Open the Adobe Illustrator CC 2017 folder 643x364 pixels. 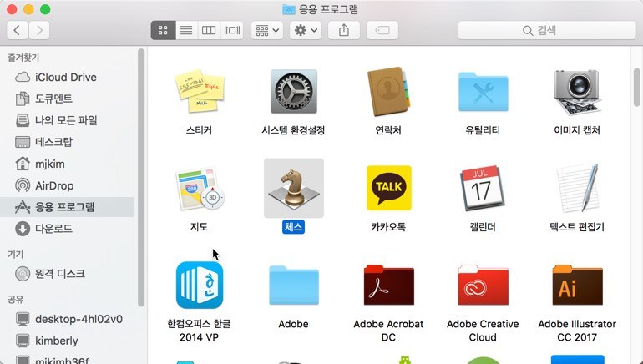(577, 285)
